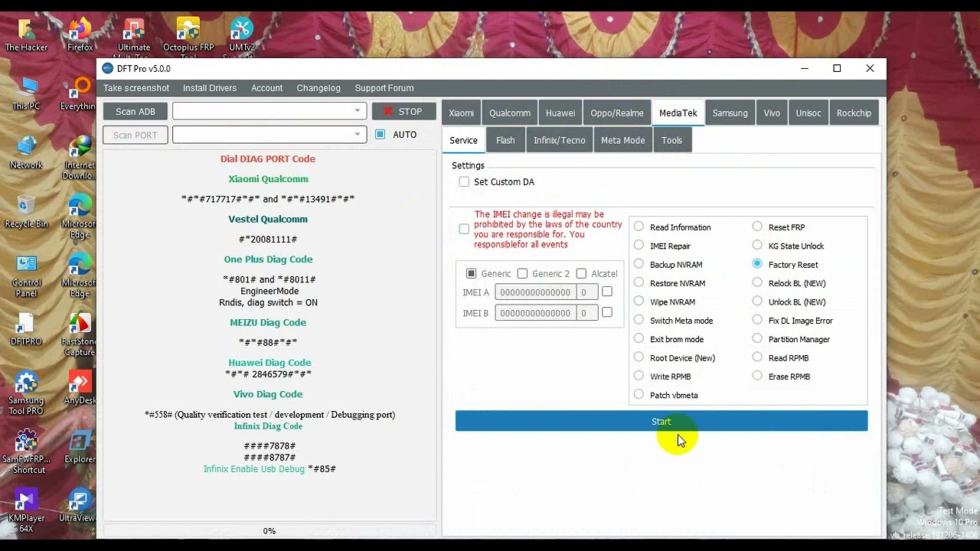Toggle the Generic checkbox
980x551 pixels.
coord(471,273)
